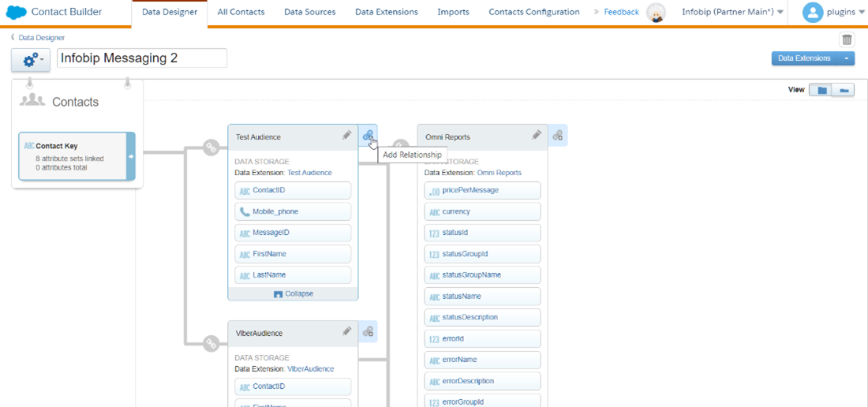Edit ViberAudience with pencil icon

click(x=346, y=332)
